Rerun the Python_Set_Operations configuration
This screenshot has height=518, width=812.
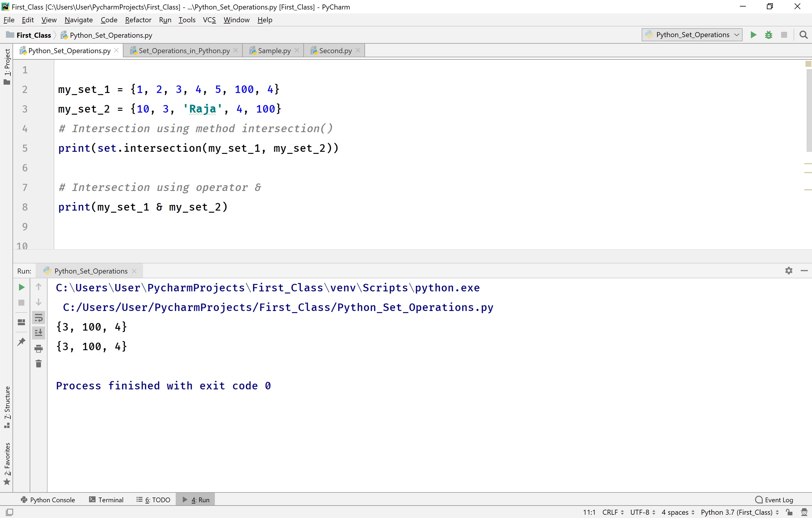tap(21, 287)
